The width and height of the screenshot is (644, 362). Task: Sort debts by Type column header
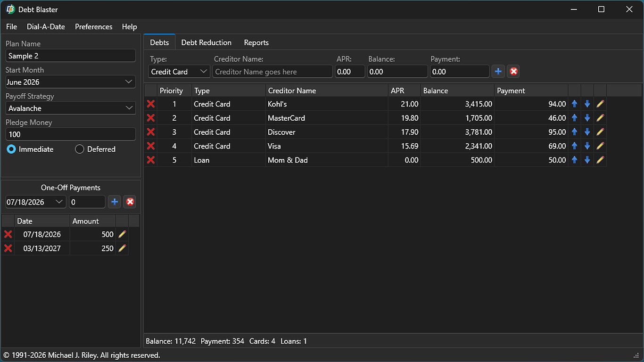(x=229, y=90)
